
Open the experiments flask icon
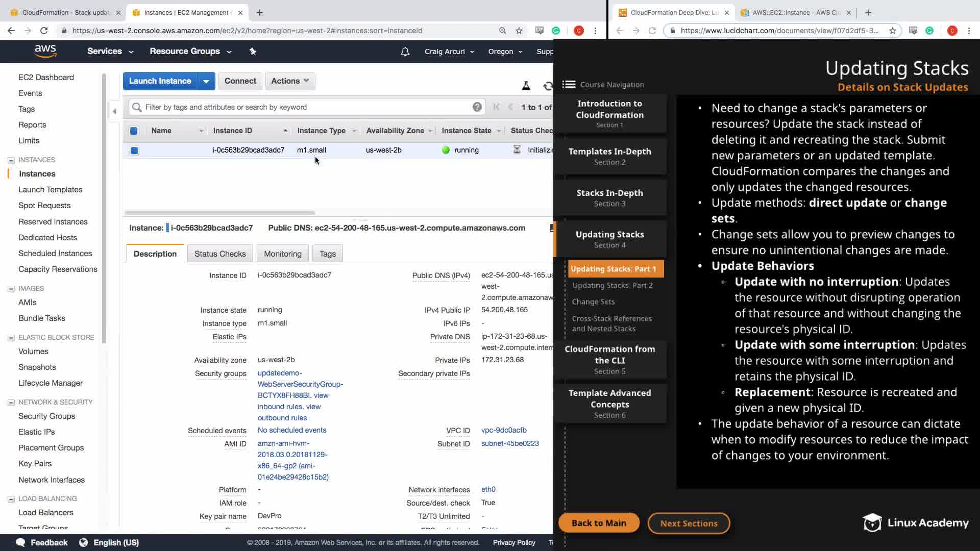(x=526, y=86)
